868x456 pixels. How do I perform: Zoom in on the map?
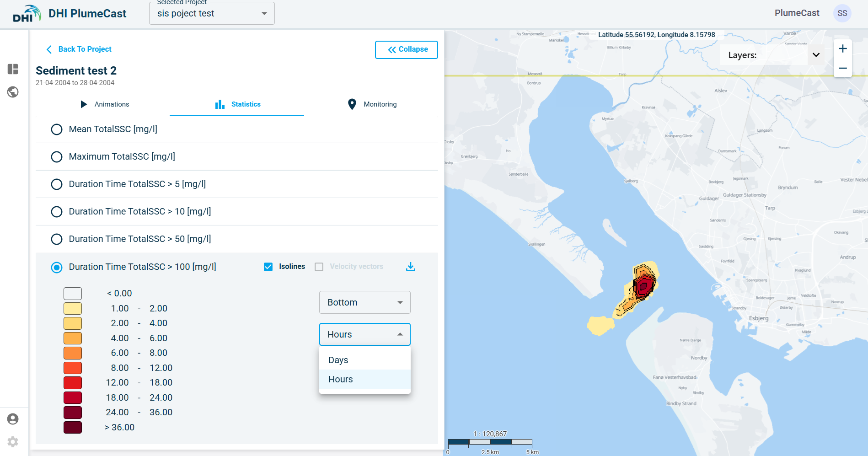(x=842, y=49)
